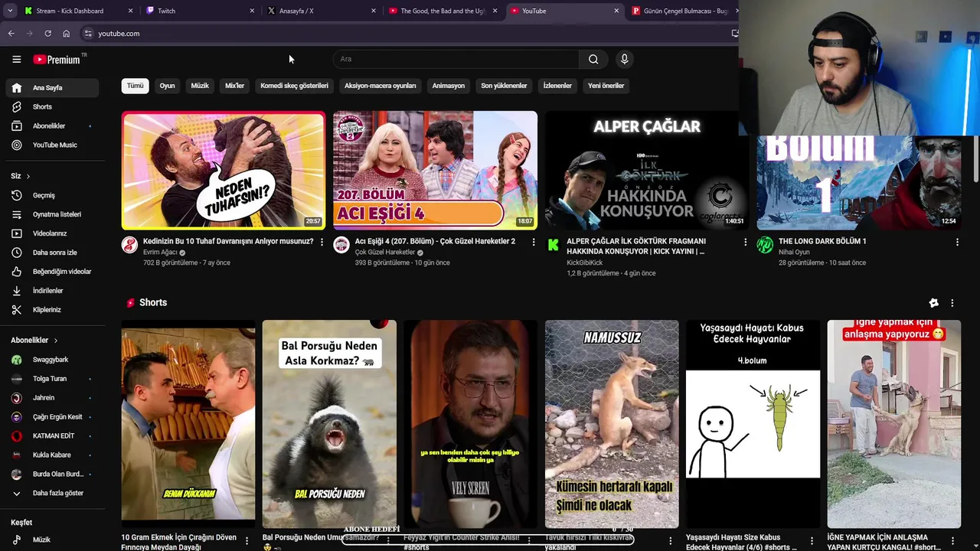Click the search magnifier button
The height and width of the screenshot is (551, 980).
click(x=593, y=59)
